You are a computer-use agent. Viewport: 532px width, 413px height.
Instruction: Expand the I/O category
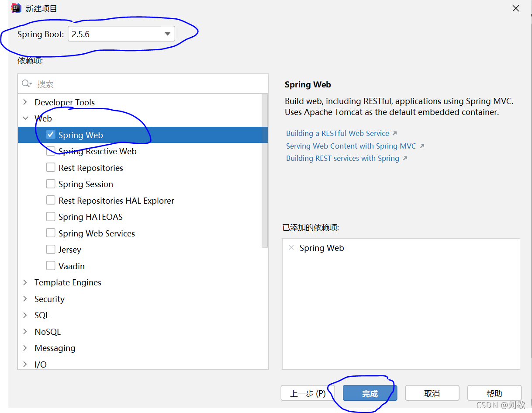(x=25, y=364)
